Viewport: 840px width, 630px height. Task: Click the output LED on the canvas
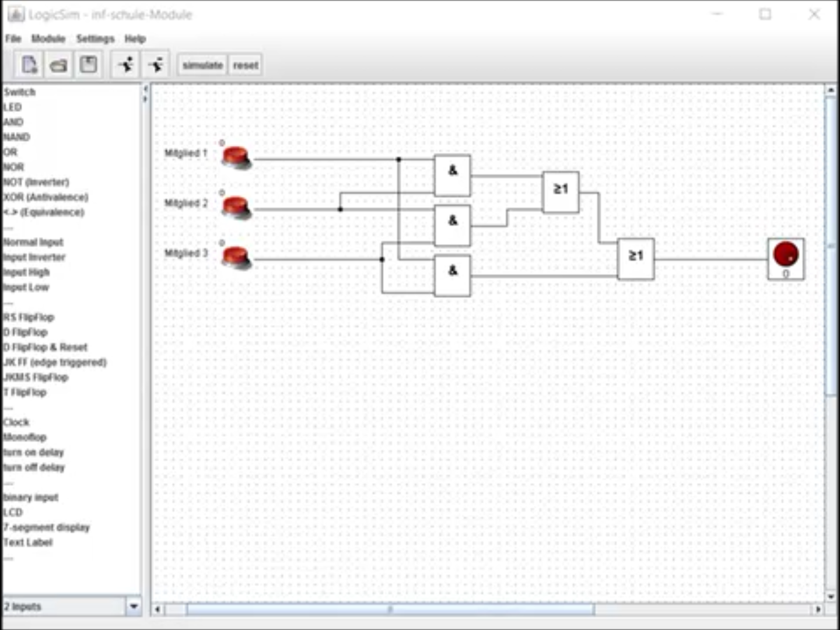click(785, 255)
